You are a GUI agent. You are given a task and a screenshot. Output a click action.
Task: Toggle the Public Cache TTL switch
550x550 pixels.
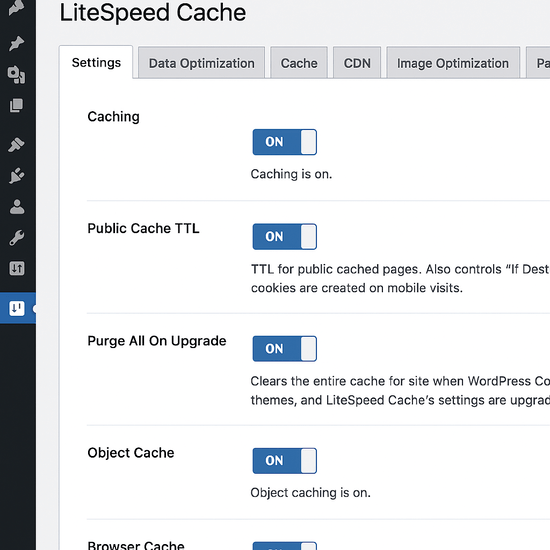(284, 236)
